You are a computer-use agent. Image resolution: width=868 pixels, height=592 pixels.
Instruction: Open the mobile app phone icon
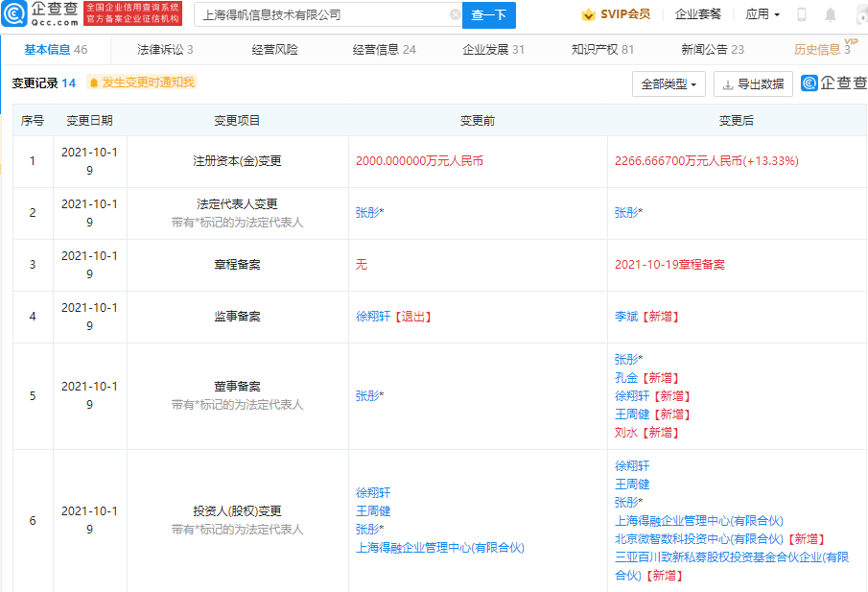802,15
